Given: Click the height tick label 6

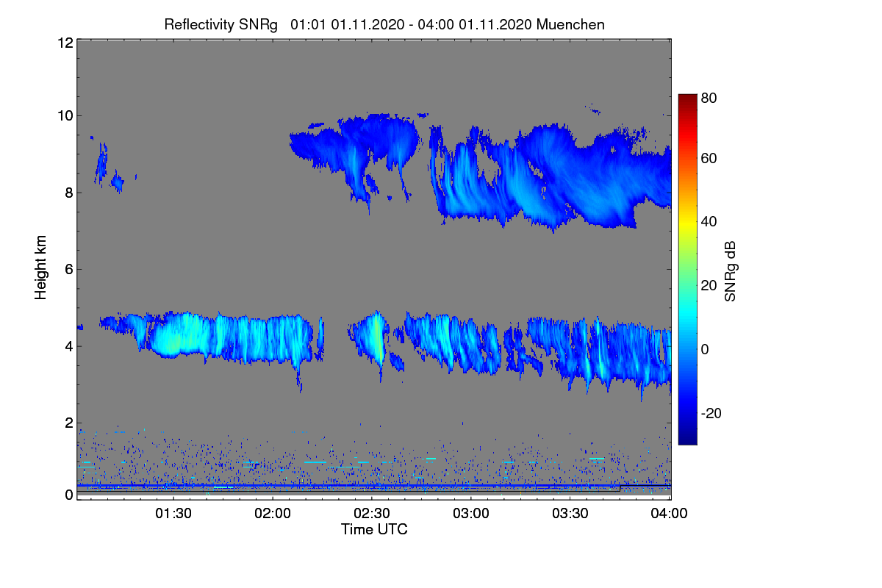Looking at the screenshot, I should pos(68,269).
